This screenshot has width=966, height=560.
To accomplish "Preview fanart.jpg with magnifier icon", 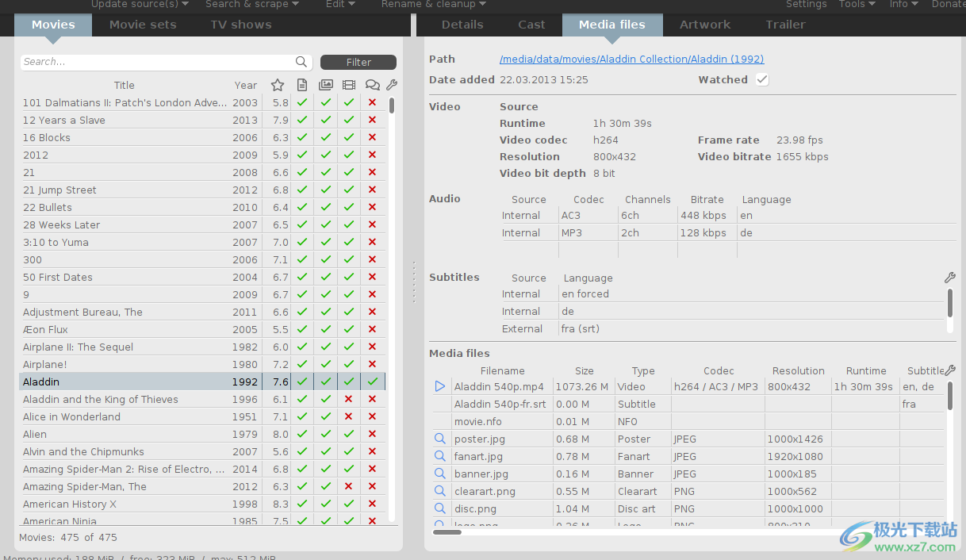I will (440, 456).
